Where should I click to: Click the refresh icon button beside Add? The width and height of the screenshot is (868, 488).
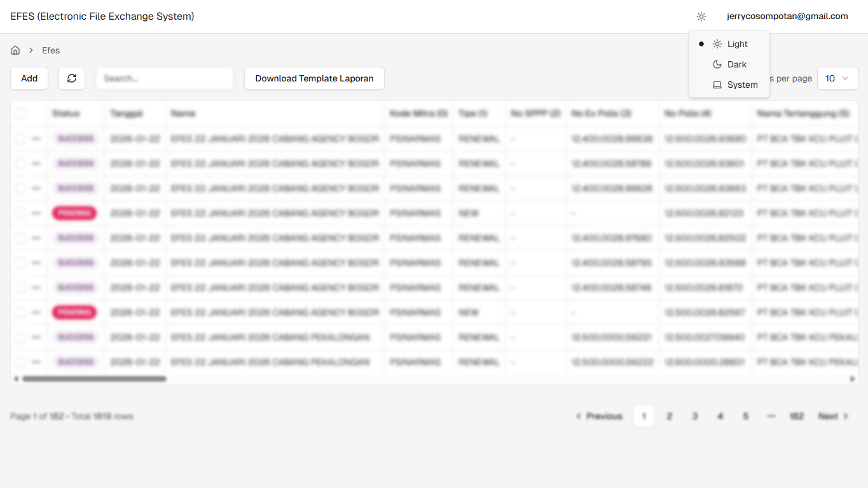pos(72,78)
